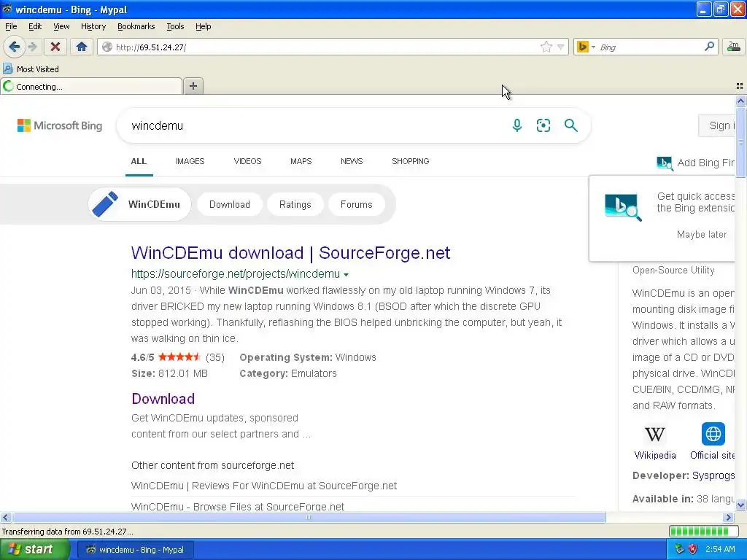The image size is (747, 560).
Task: Click the visual search camera icon
Action: click(543, 125)
